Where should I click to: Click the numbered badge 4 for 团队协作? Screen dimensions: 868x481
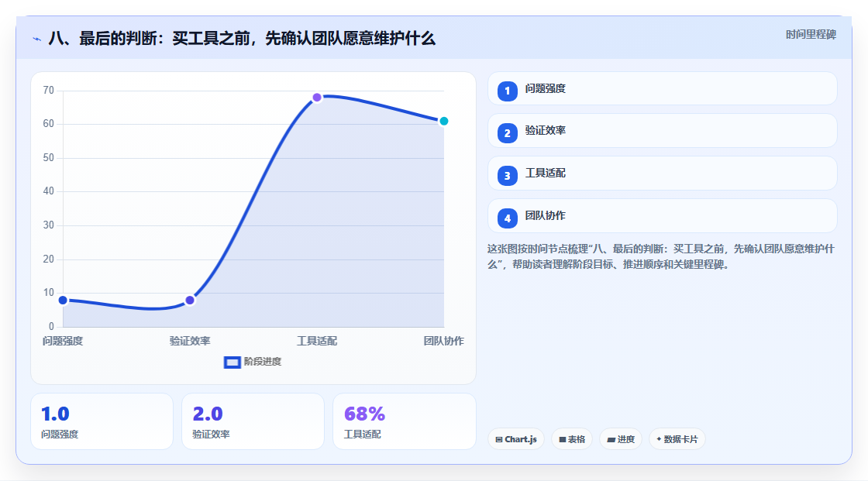[x=507, y=218]
